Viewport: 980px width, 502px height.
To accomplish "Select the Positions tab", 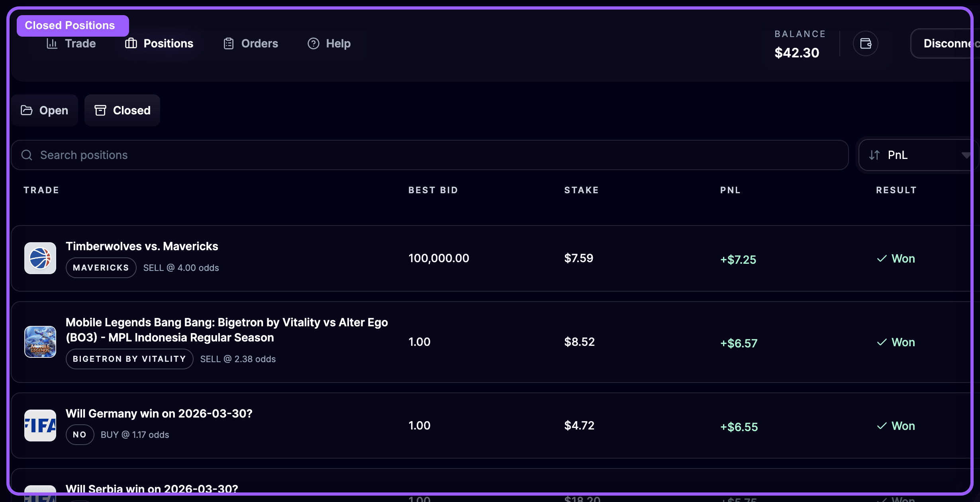I will pos(159,43).
